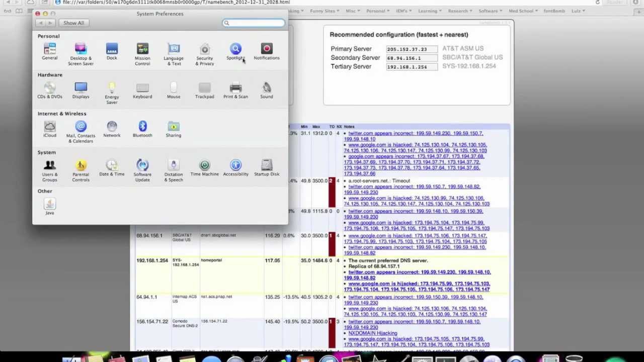Open Parental Controls preferences
The height and width of the screenshot is (362, 644).
tap(80, 170)
